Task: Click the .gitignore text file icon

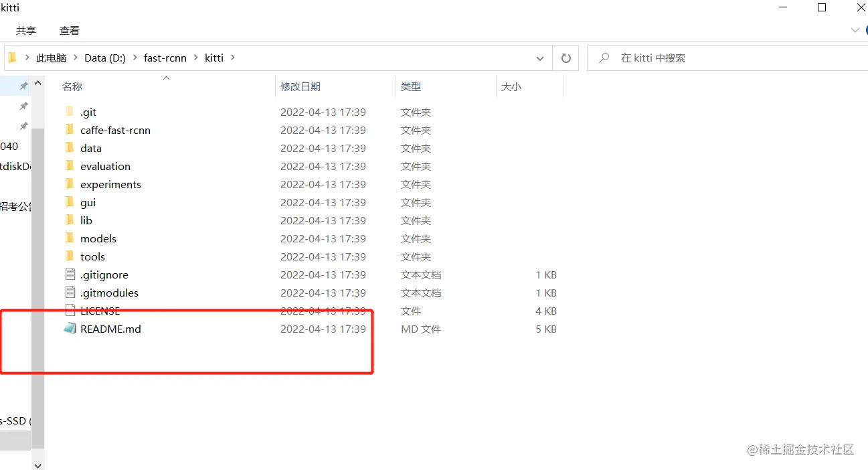Action: [x=70, y=274]
